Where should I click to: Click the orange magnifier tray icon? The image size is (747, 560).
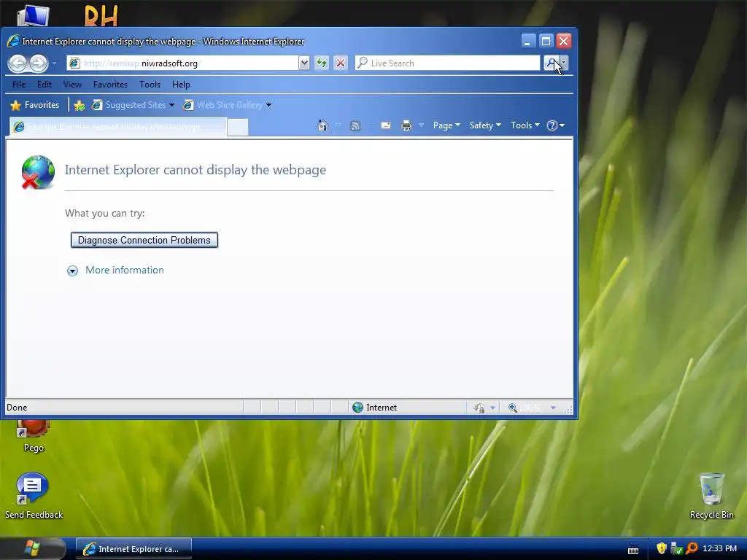692,548
